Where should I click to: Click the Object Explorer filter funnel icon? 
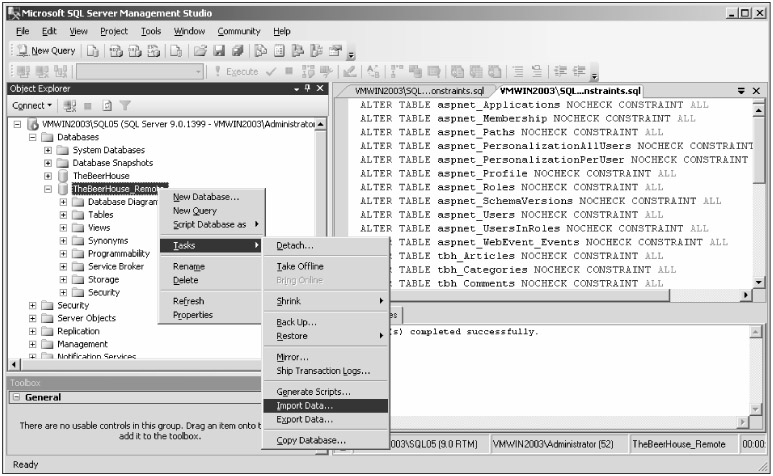point(127,105)
